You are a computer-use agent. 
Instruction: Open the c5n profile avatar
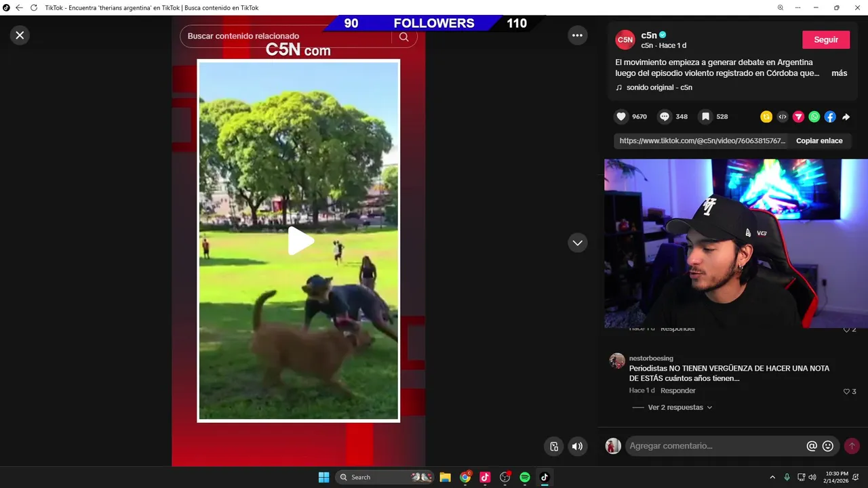click(x=625, y=40)
